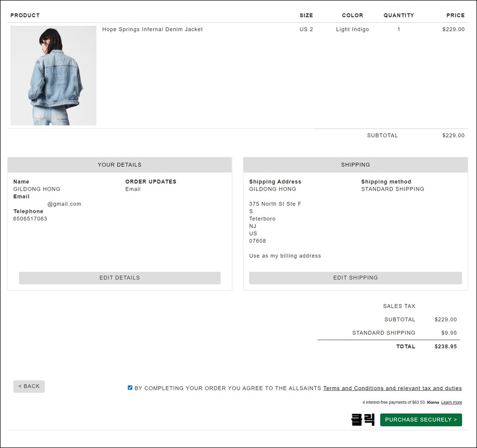
Task: Click Use as my billing address text
Action: pos(285,256)
